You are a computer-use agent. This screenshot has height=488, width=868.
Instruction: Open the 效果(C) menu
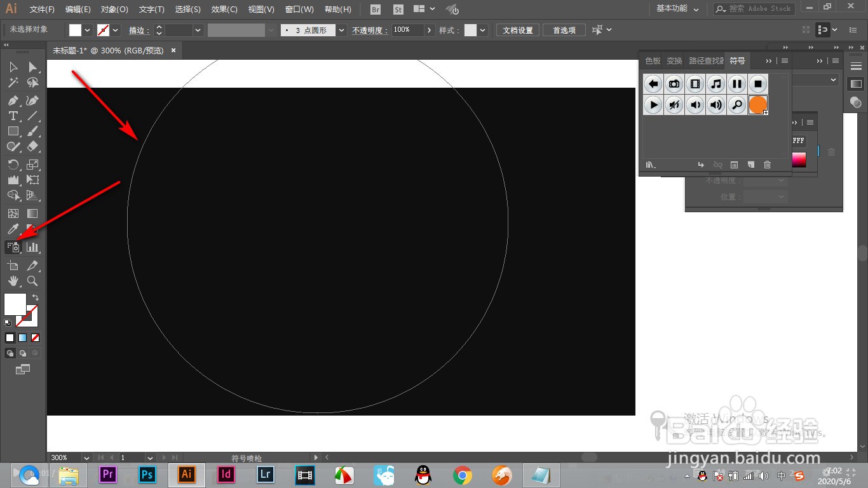click(x=224, y=10)
